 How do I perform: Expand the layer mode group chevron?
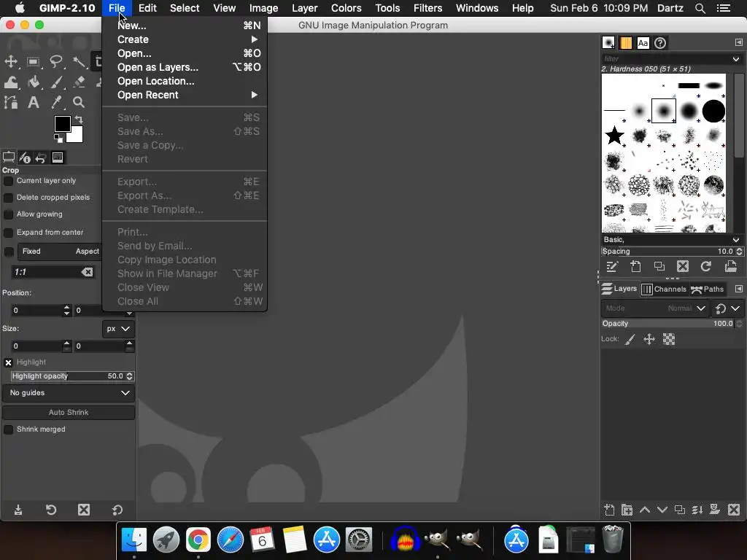[x=735, y=308]
